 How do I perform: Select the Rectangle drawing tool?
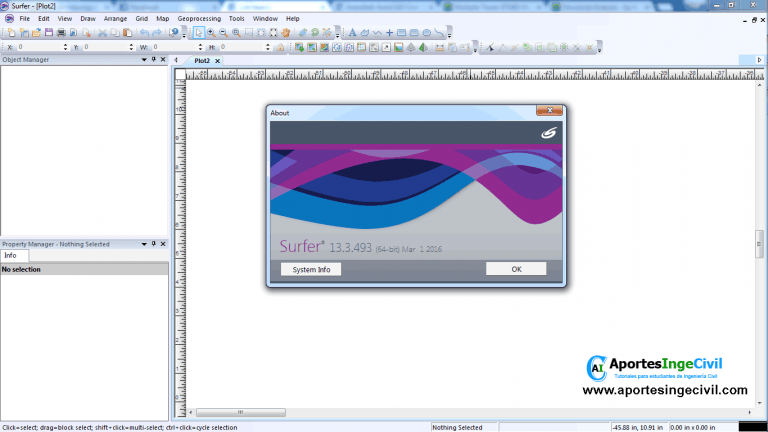click(402, 33)
